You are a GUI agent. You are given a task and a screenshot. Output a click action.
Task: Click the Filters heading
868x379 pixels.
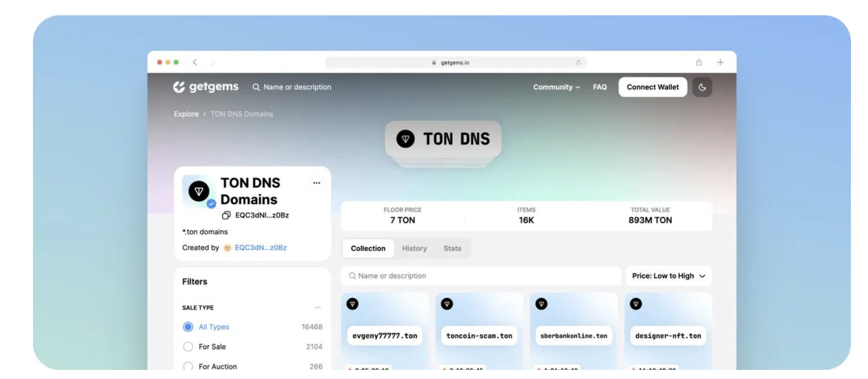tap(195, 281)
